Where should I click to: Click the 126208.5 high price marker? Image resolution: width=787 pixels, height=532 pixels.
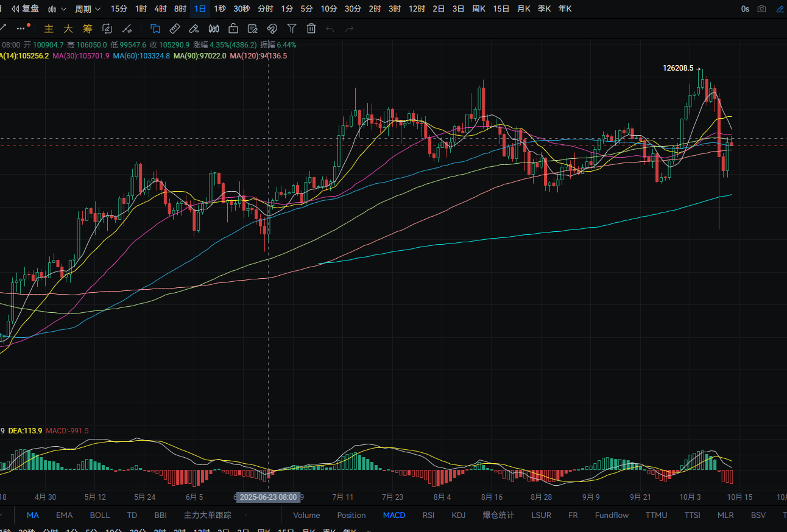[678, 68]
